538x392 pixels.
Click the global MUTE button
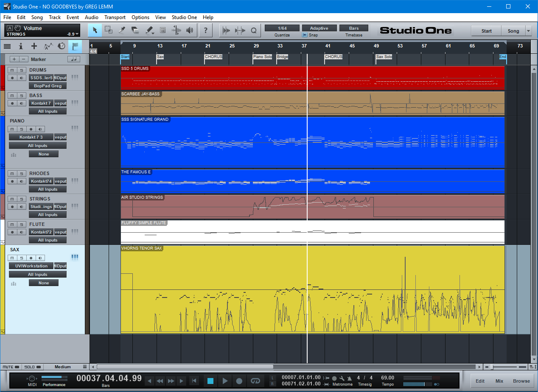pos(11,367)
